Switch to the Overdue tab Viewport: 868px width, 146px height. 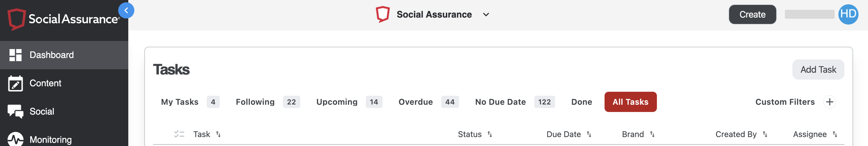tap(416, 102)
